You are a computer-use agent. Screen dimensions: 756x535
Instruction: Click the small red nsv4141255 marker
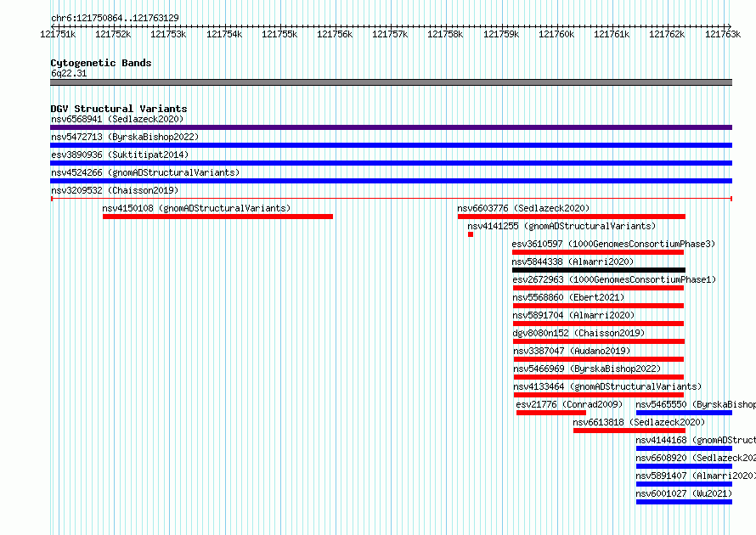pyautogui.click(x=471, y=234)
